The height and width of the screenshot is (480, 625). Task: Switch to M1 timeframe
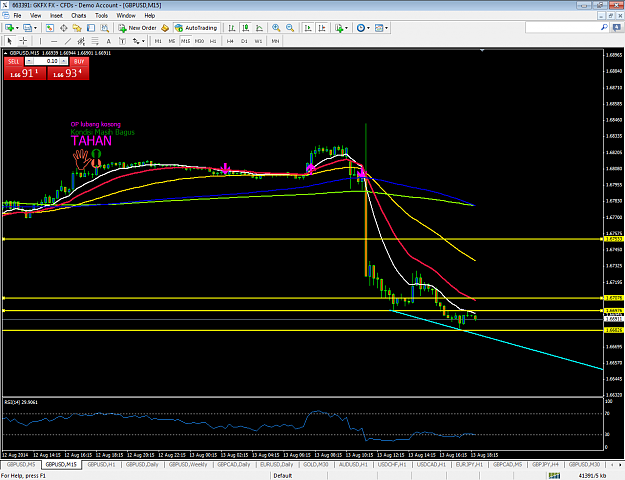(x=158, y=41)
